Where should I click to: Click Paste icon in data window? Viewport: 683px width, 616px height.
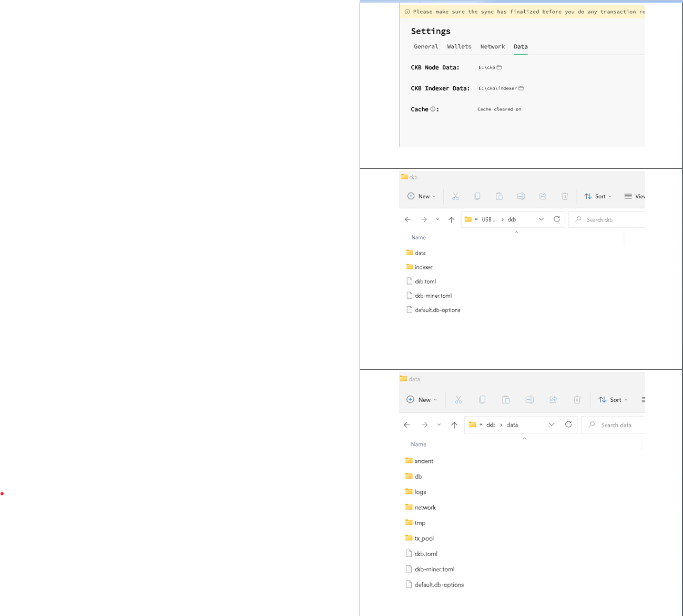(506, 400)
